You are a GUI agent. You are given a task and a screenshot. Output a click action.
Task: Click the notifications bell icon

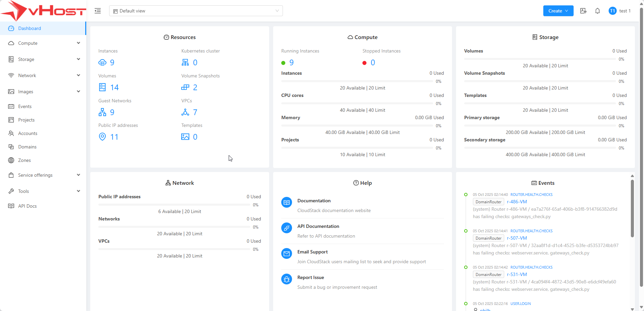[x=597, y=11]
